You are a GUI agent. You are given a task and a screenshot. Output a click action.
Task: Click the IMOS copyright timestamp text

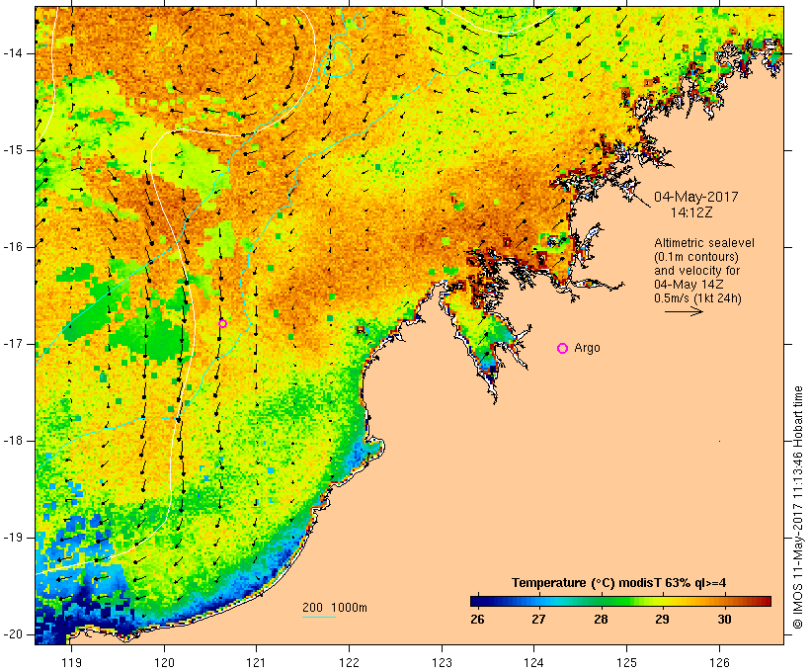797,508
